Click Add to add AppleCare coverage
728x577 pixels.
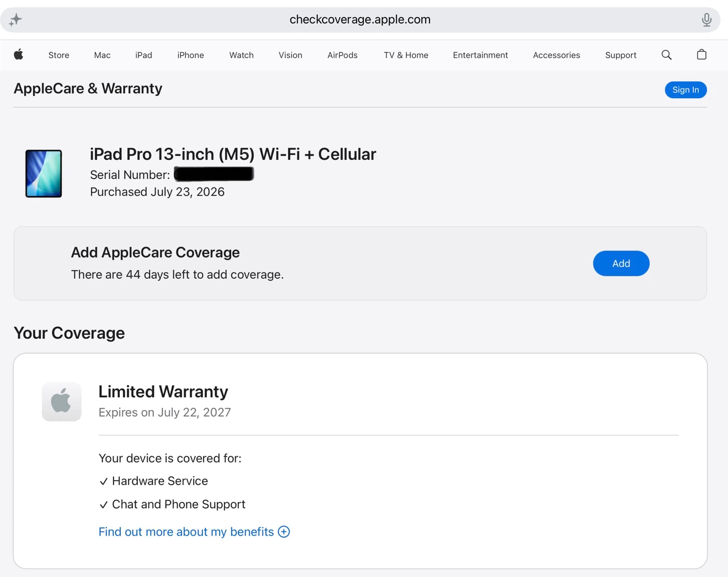point(621,263)
